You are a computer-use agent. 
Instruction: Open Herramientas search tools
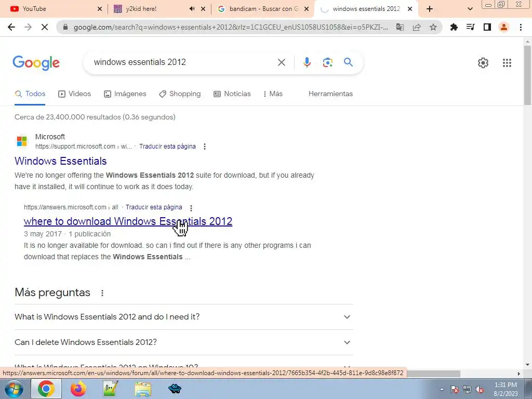330,94
